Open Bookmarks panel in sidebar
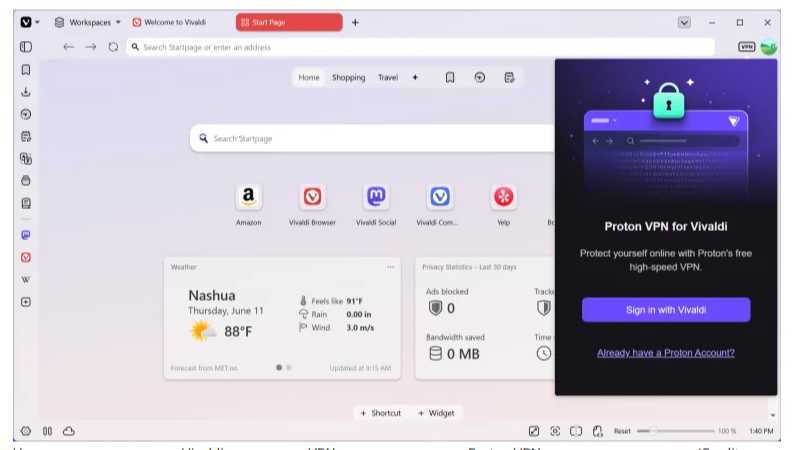This screenshot has height=450, width=792. pyautogui.click(x=26, y=70)
